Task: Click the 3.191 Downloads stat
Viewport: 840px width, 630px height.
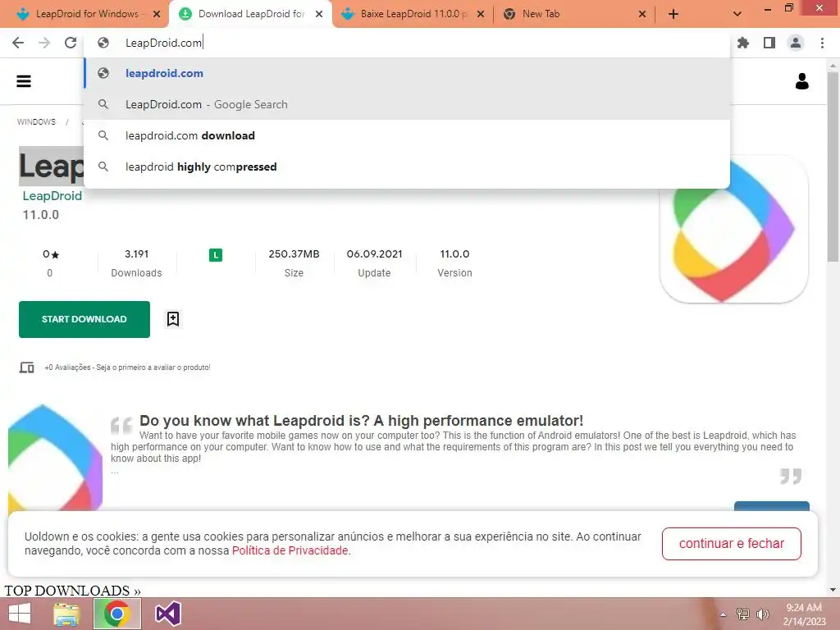Action: pos(136,263)
